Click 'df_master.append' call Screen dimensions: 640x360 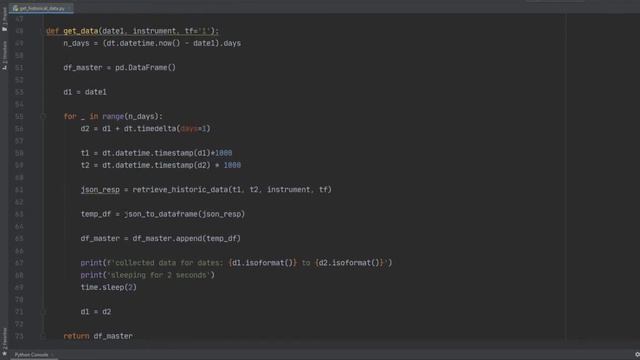click(167, 238)
